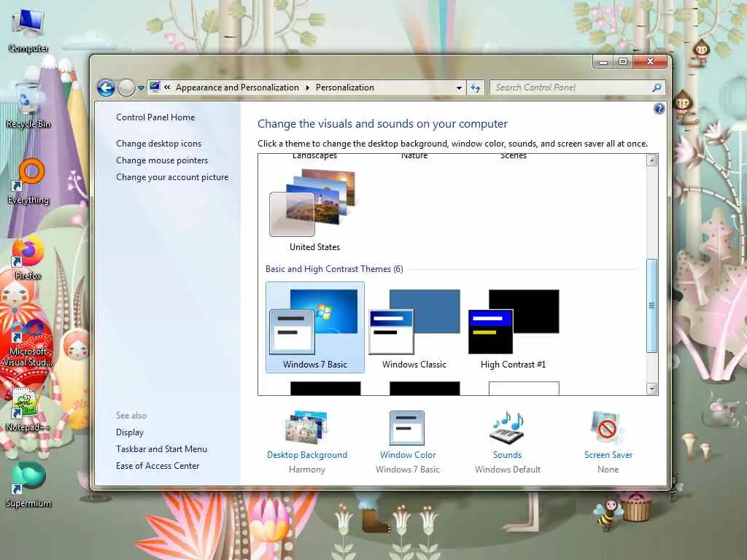Click the theme list scrollbar thumb
The height and width of the screenshot is (560, 747).
(651, 306)
